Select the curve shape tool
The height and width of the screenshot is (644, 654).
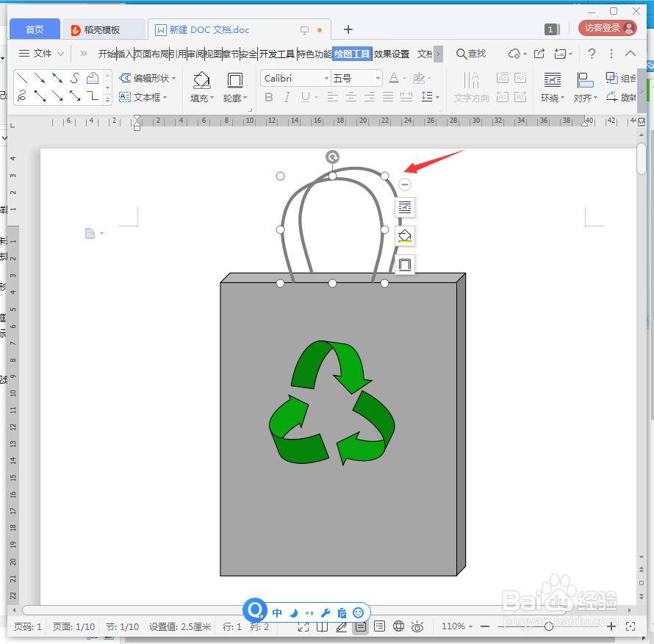pos(75,78)
